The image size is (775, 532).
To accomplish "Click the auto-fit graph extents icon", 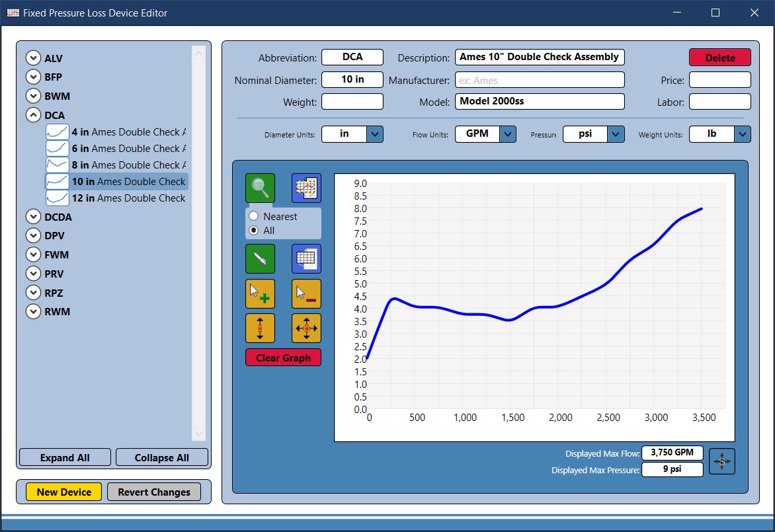I will [x=721, y=461].
